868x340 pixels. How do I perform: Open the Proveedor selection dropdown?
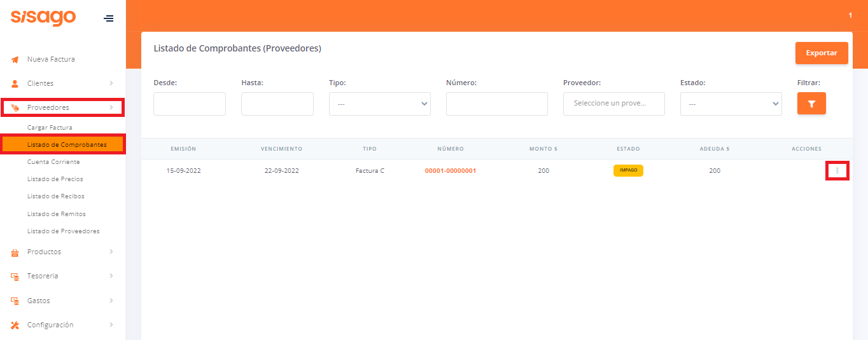tap(613, 104)
